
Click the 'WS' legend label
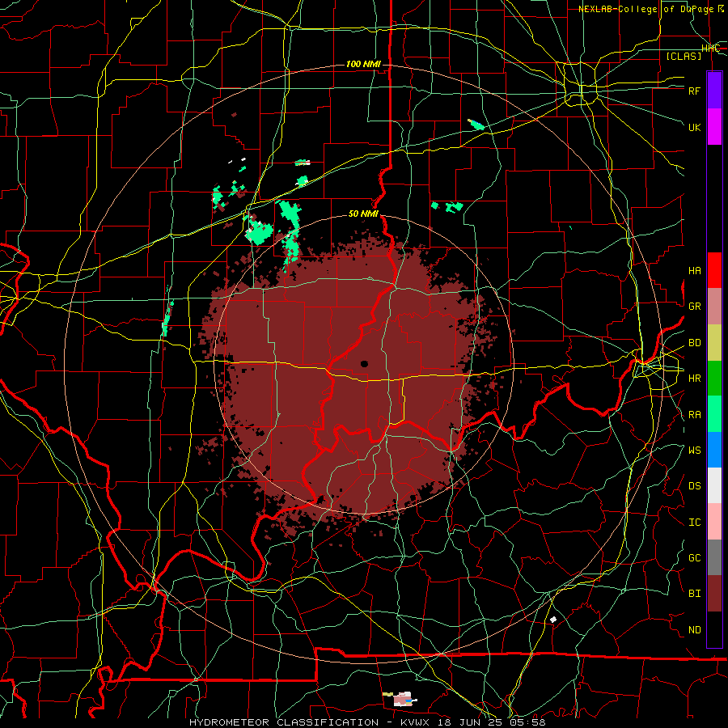click(694, 451)
